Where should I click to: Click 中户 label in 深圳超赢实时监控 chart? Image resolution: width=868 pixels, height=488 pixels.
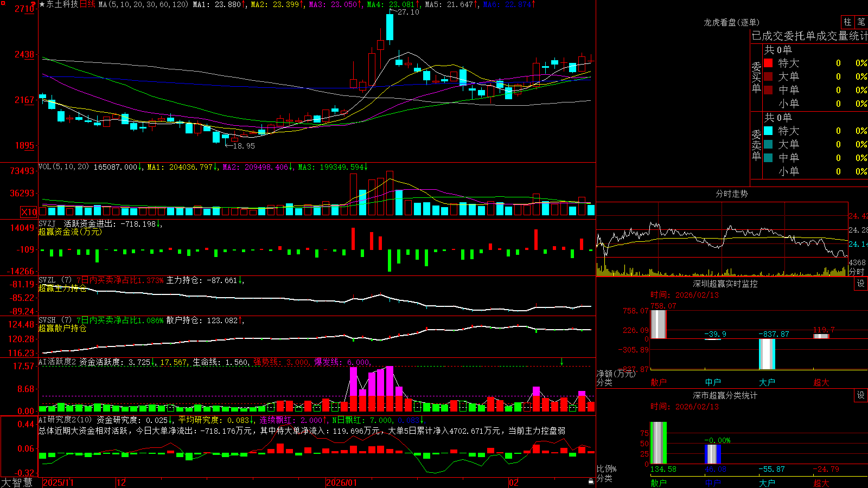[712, 382]
